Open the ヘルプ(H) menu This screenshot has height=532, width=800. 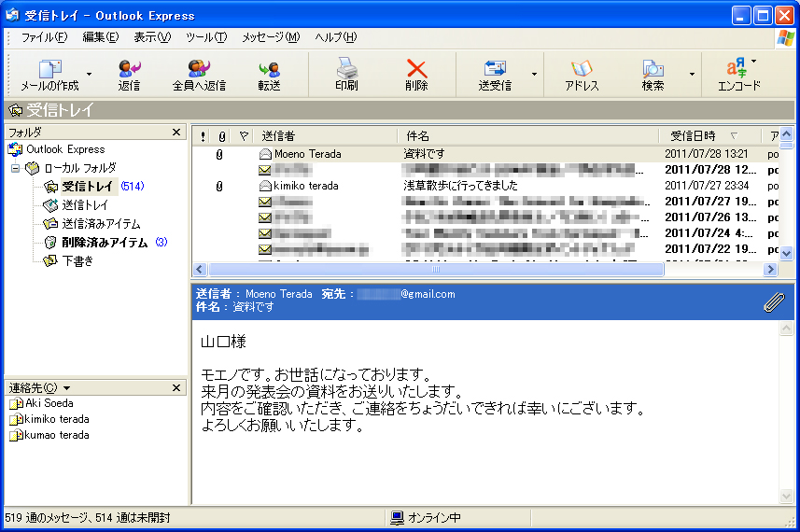tap(335, 37)
